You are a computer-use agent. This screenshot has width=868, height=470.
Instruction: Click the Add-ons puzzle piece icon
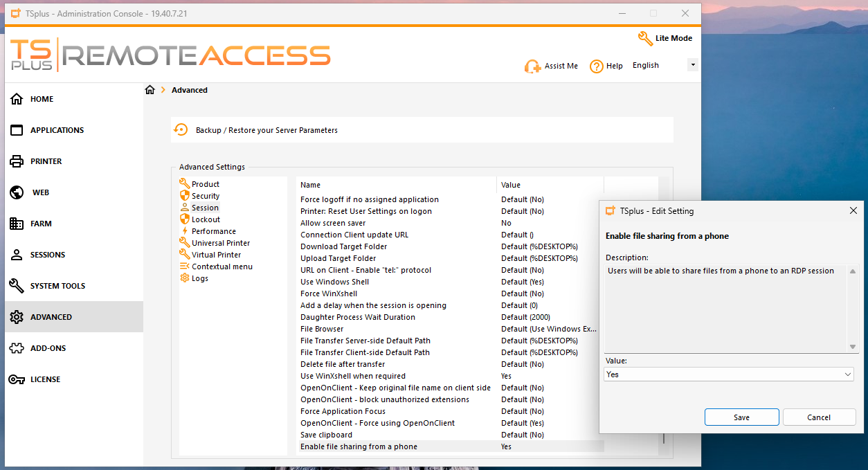click(17, 348)
